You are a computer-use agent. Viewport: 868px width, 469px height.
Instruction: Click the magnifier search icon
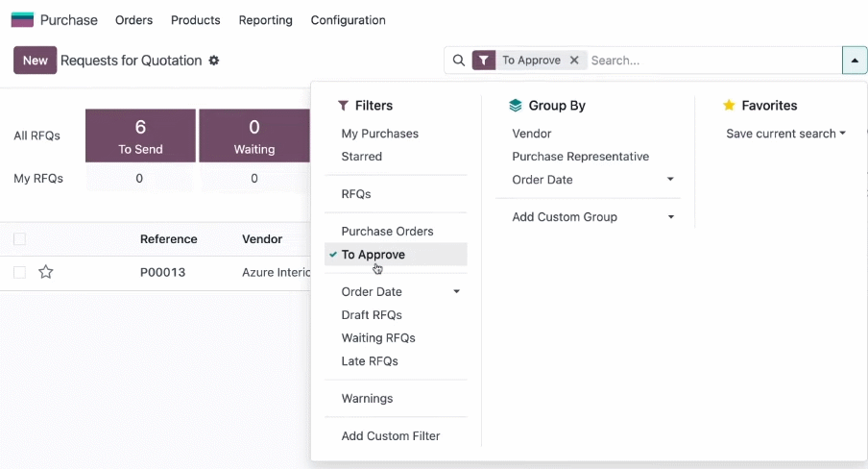point(458,61)
